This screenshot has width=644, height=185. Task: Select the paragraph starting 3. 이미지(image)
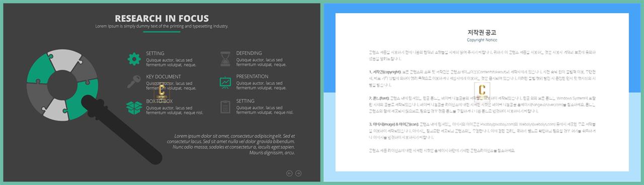[482, 131]
